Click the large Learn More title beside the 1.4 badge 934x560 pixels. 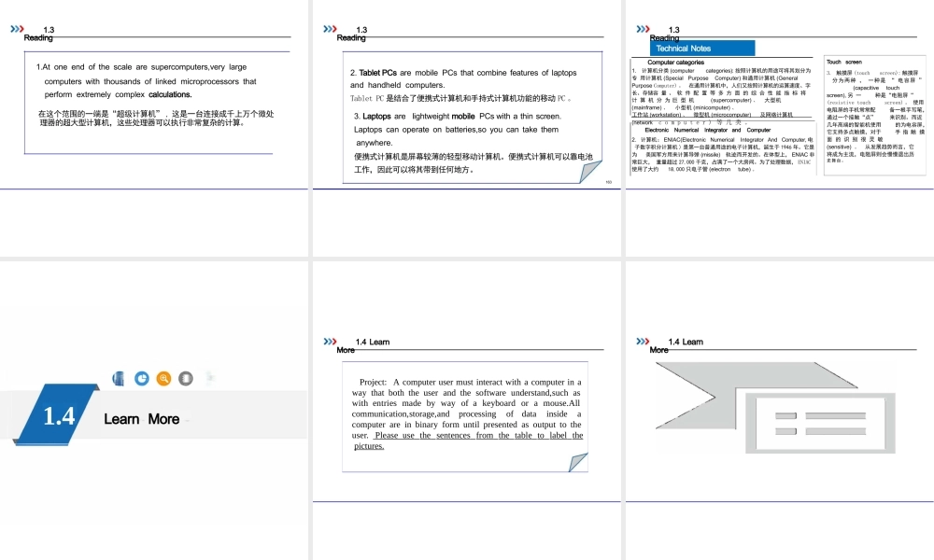tap(142, 419)
